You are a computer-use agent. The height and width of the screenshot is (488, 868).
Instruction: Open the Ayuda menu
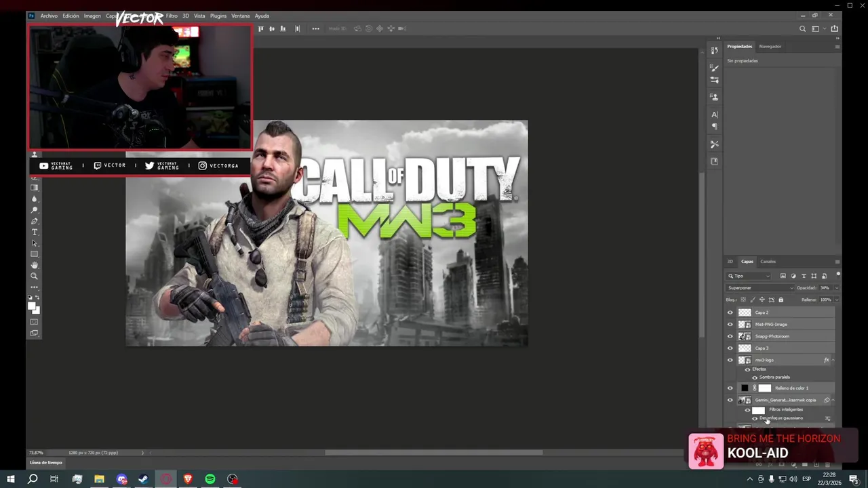(262, 16)
